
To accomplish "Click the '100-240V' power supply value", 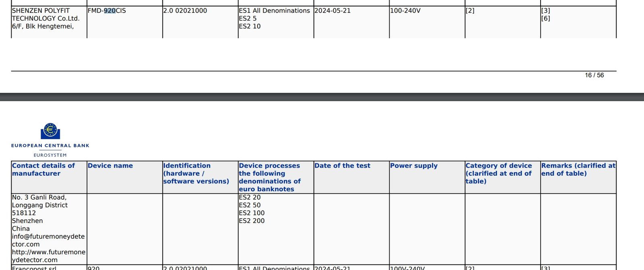I will coord(405,11).
